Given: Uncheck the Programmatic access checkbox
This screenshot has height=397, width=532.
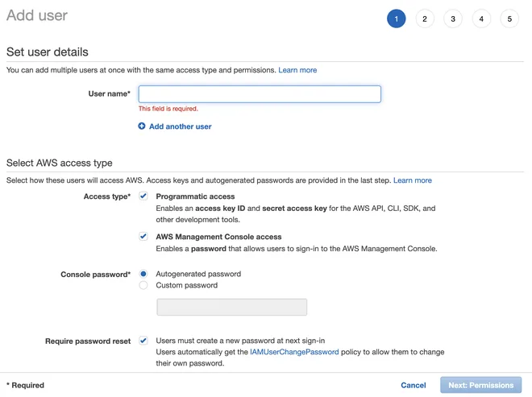Looking at the screenshot, I should (x=143, y=196).
